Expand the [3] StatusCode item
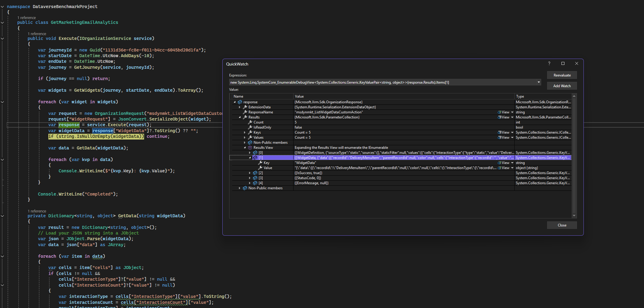The width and height of the screenshot is (644, 308). (x=250, y=178)
